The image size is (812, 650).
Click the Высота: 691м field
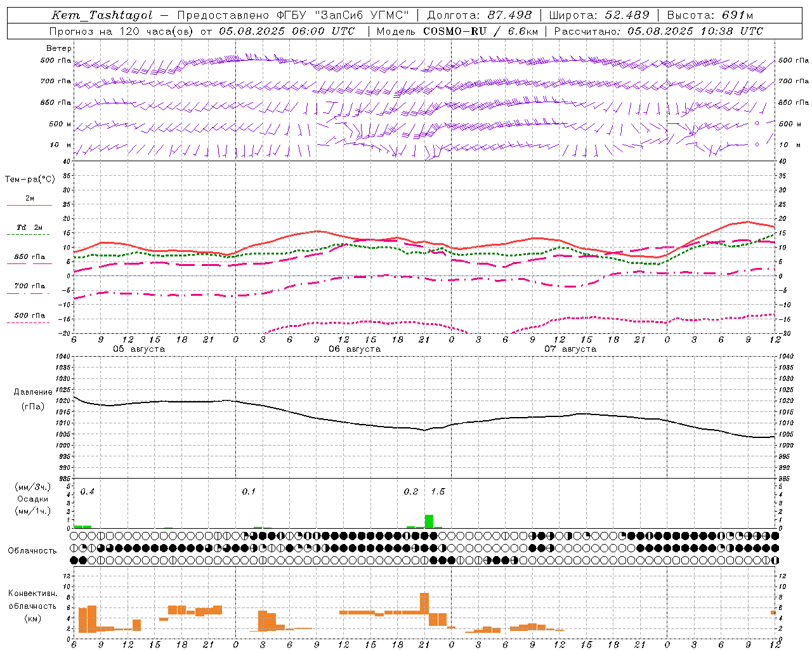pyautogui.click(x=710, y=16)
